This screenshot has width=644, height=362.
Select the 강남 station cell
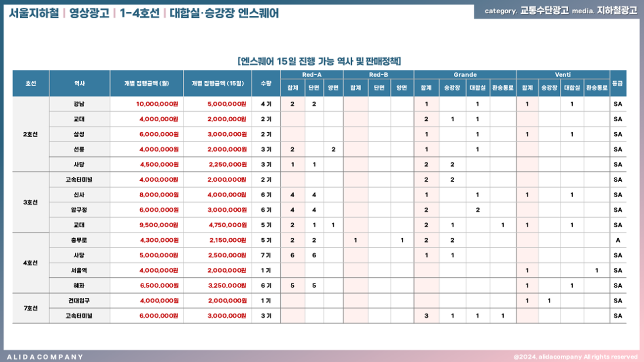(79, 104)
